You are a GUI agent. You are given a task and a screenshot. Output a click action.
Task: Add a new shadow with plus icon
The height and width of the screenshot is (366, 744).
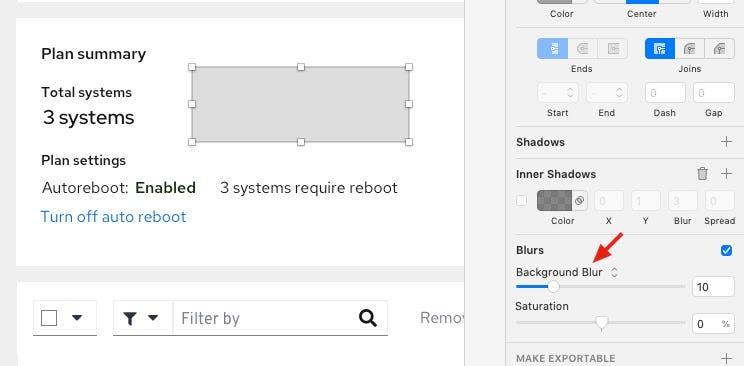(726, 141)
